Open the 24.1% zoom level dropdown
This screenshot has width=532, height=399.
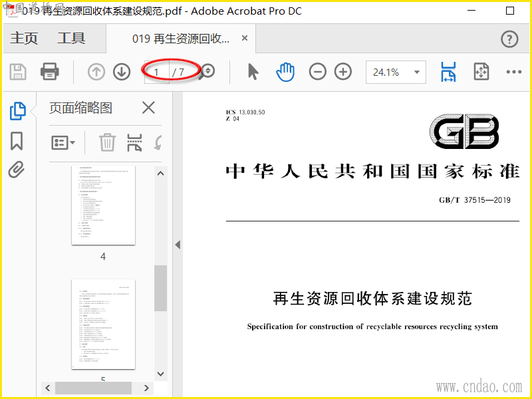click(396, 72)
